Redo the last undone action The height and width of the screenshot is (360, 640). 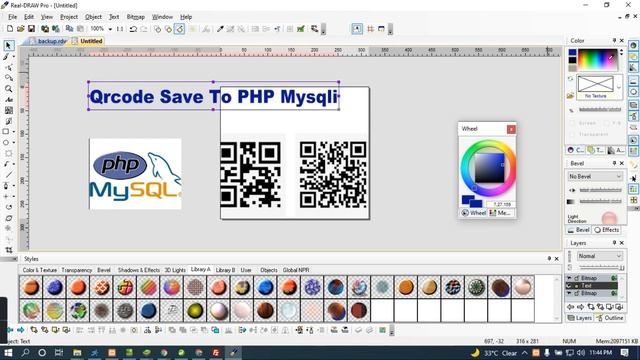tap(144, 29)
